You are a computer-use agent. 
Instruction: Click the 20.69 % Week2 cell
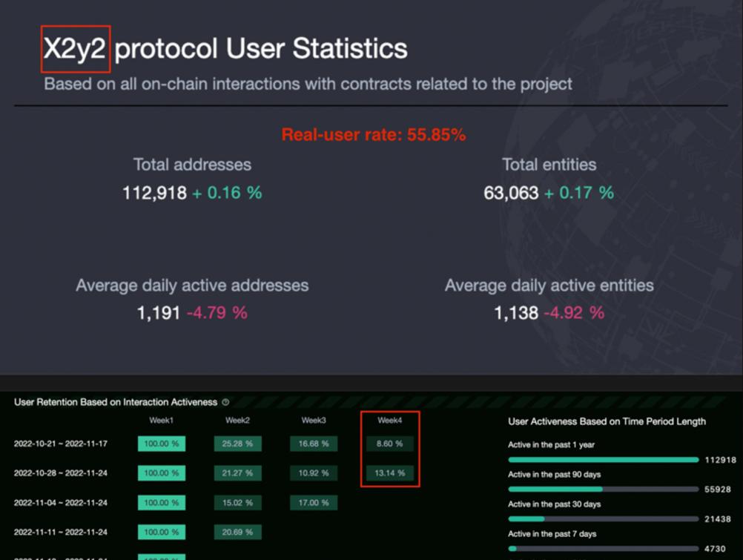click(237, 532)
